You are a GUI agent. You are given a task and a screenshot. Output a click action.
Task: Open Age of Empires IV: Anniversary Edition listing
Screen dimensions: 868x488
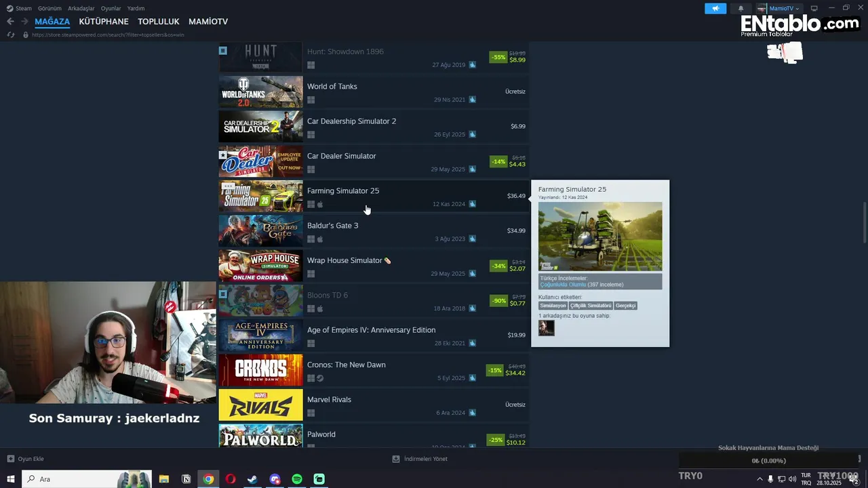click(x=374, y=335)
